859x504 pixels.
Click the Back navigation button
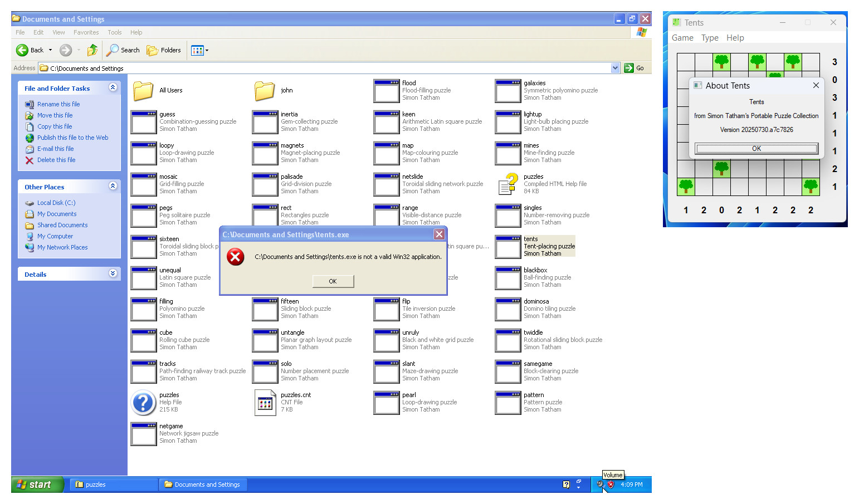point(30,50)
